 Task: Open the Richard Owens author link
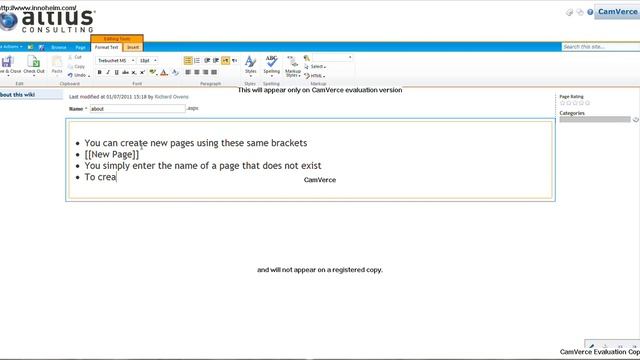tap(171, 97)
